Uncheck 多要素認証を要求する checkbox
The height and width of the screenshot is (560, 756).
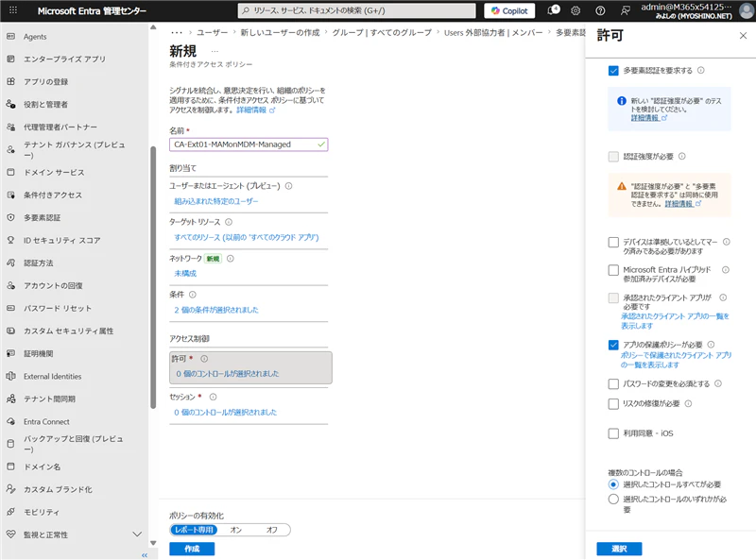point(613,71)
